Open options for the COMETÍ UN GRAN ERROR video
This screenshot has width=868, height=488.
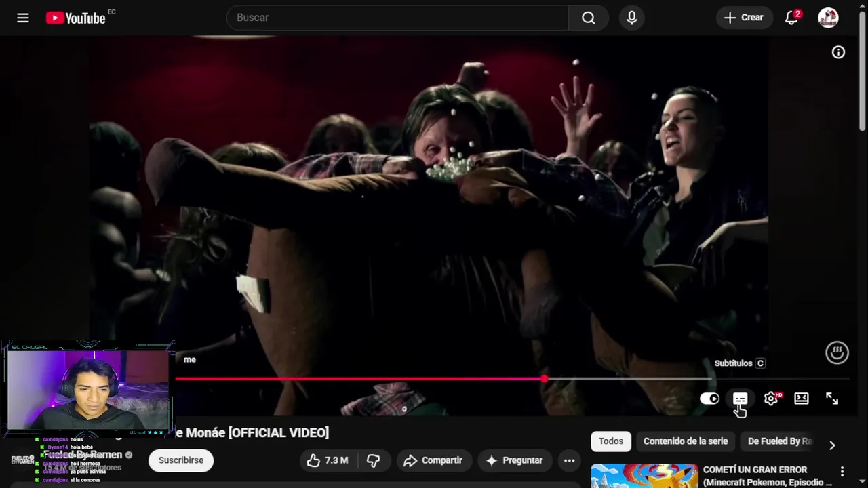pos(842,471)
